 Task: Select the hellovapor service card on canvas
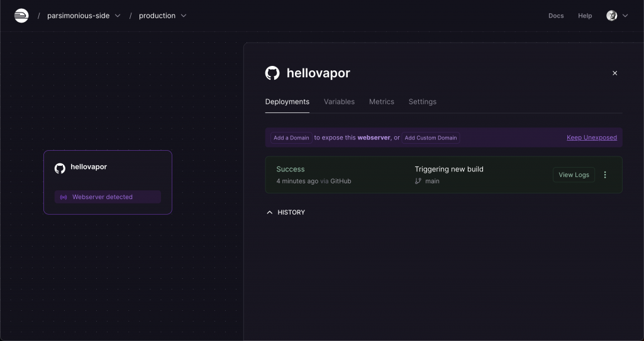(x=108, y=182)
